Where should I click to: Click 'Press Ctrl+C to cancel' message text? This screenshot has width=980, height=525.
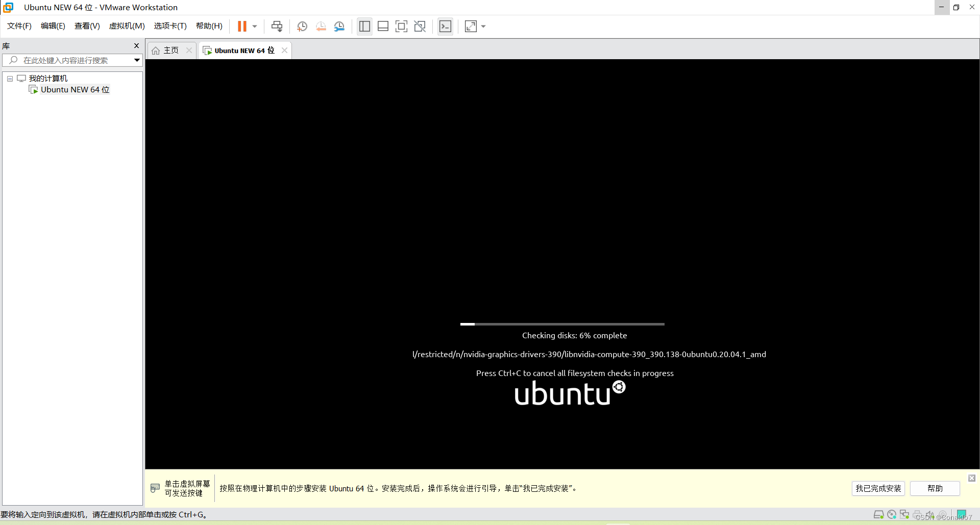click(x=575, y=373)
